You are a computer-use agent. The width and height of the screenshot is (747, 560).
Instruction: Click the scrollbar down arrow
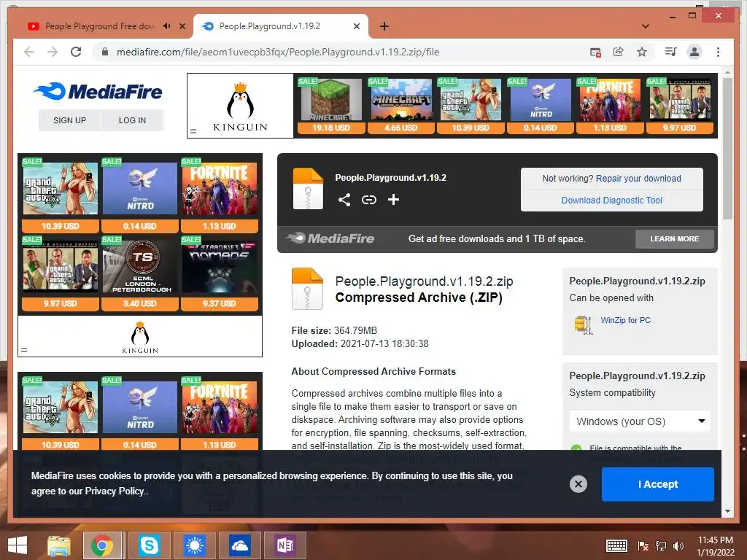(727, 511)
